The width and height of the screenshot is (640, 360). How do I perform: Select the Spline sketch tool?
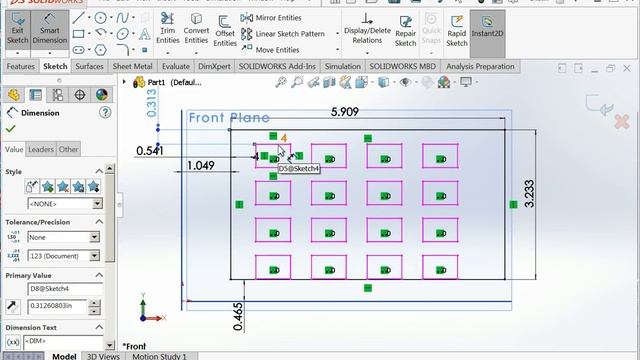(x=122, y=18)
